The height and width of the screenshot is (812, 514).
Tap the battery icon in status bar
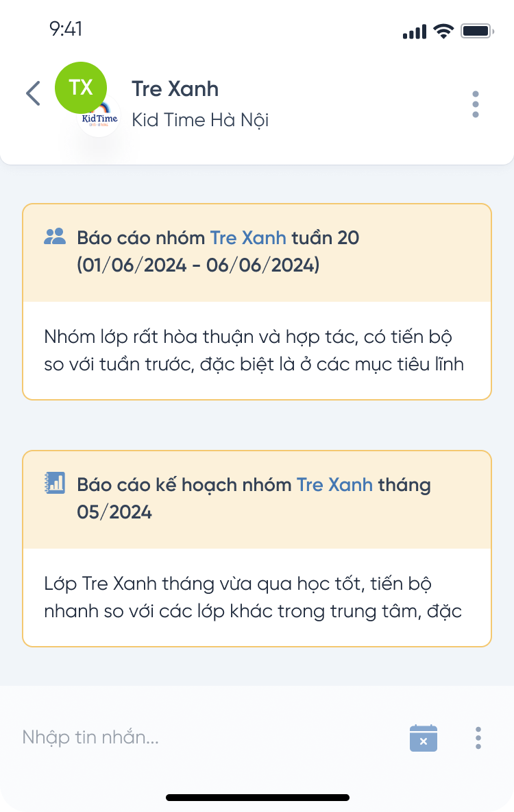[478, 31]
